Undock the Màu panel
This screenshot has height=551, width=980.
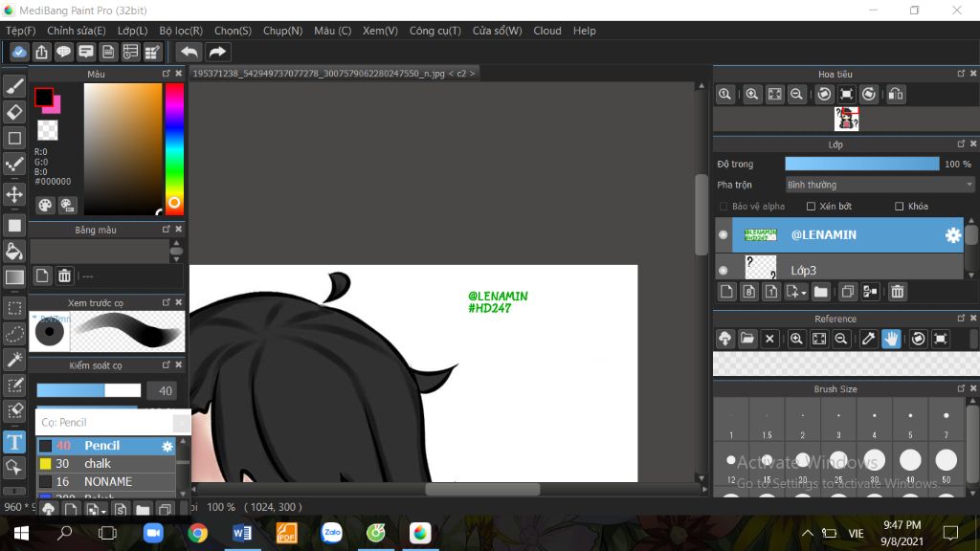tap(167, 73)
